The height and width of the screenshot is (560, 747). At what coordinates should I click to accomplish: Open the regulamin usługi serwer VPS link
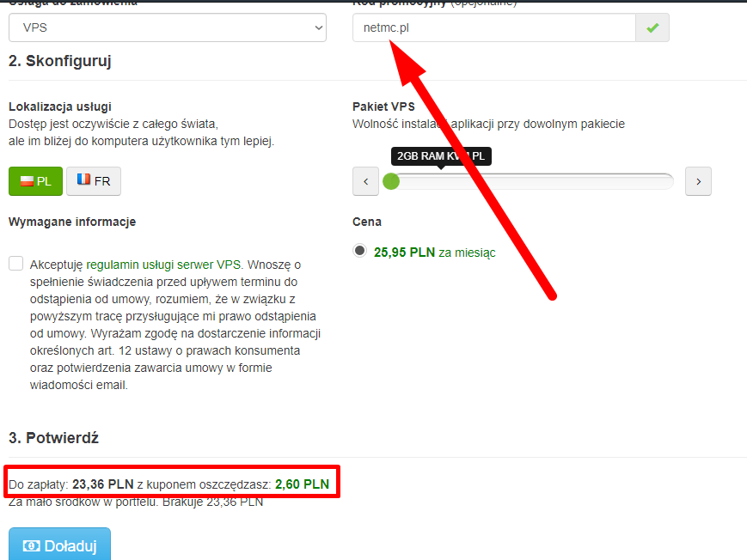164,265
